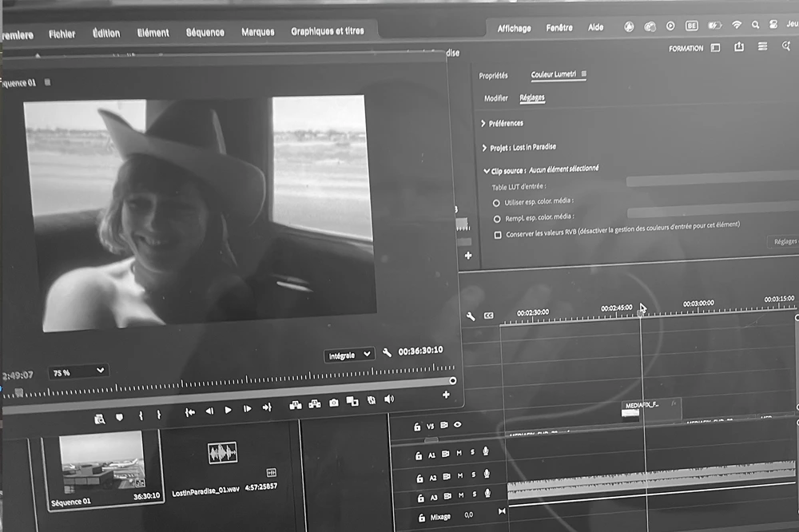
Task: Click the Play button in the program monitor
Action: [228, 410]
